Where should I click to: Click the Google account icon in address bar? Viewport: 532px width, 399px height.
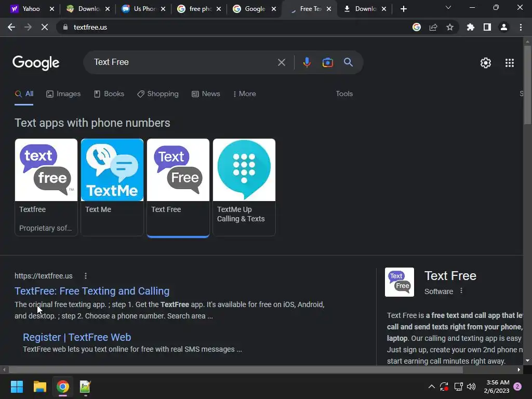[x=417, y=27]
